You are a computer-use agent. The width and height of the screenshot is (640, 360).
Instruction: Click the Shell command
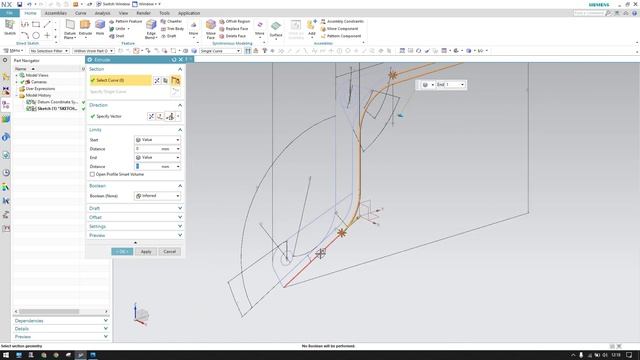[117, 36]
